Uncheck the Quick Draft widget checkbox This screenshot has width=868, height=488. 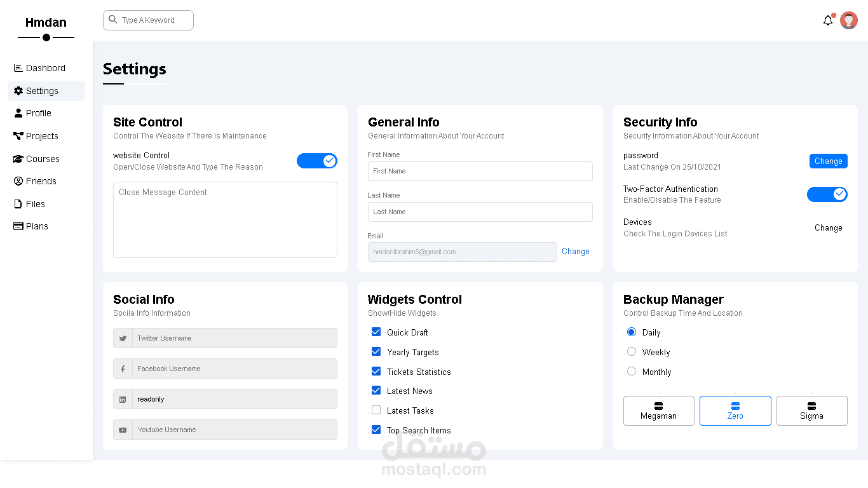click(376, 332)
